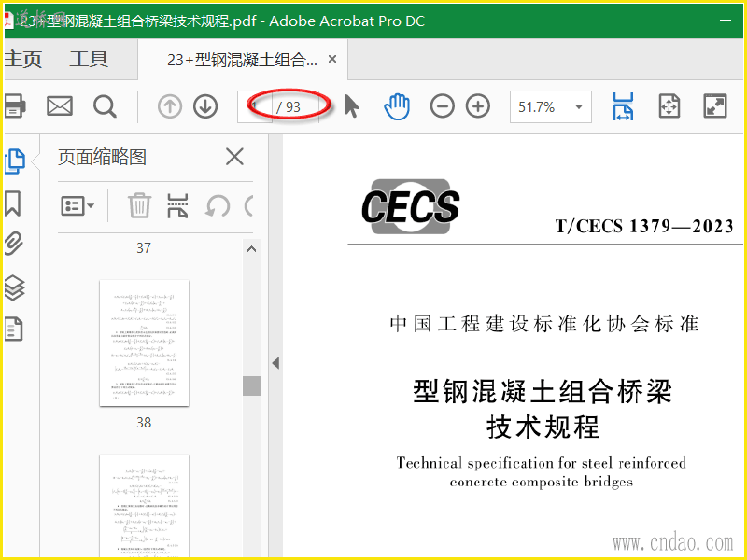Switch to the 主页 tab

click(x=22, y=59)
